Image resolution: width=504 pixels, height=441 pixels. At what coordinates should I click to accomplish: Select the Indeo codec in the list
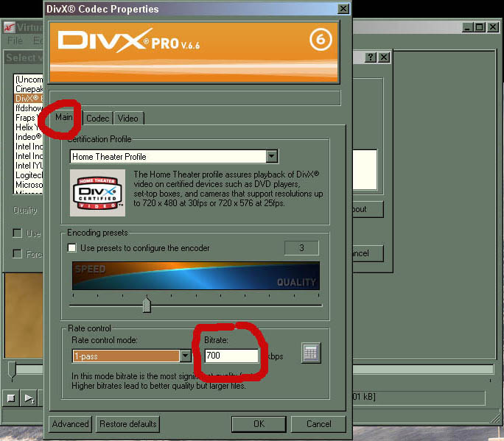point(29,137)
